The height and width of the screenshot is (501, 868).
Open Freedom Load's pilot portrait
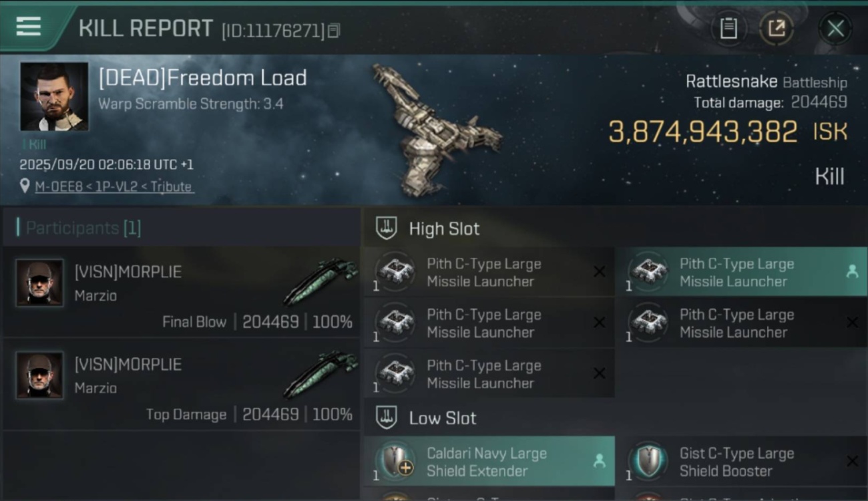[x=54, y=97]
